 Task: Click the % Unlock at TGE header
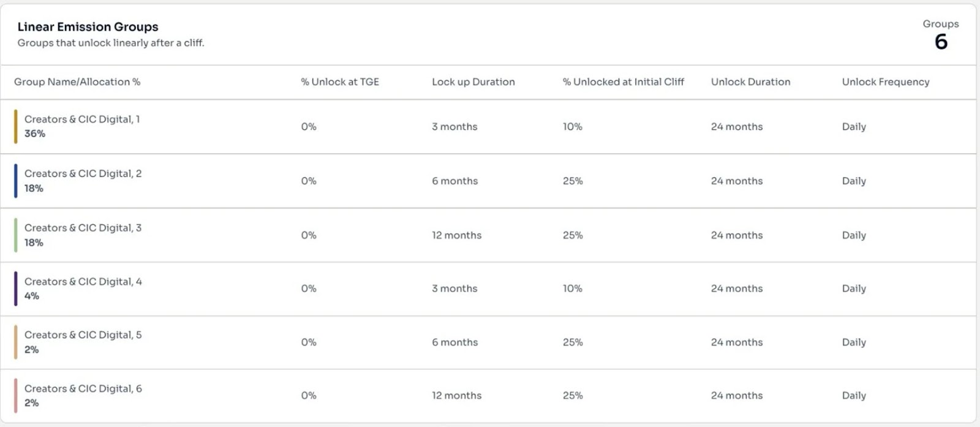340,82
